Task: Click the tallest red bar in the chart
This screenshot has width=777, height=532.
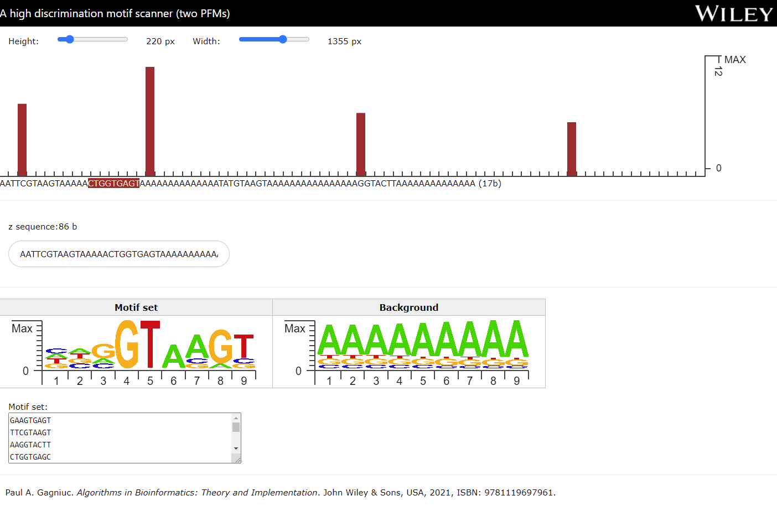Action: point(150,121)
